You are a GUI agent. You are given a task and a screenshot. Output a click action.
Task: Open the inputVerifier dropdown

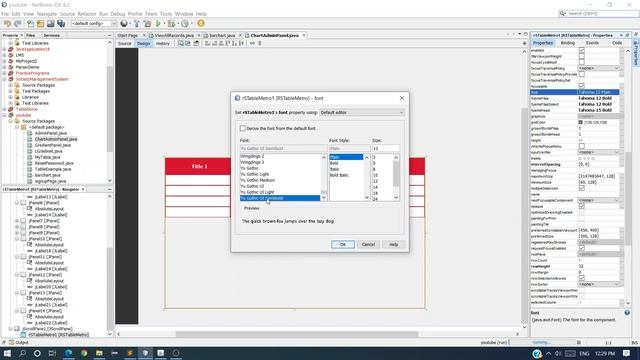click(x=598, y=152)
